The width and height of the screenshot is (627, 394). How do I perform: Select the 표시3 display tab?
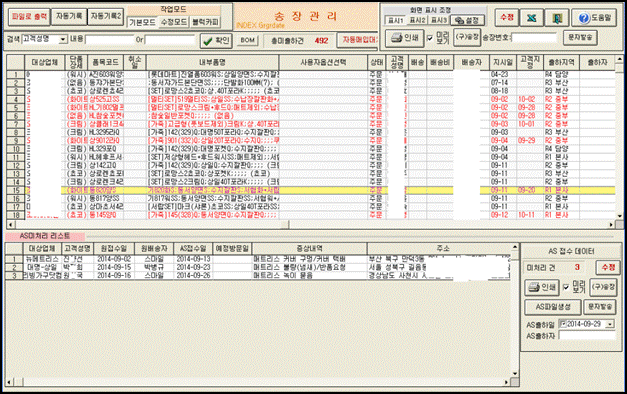click(439, 20)
